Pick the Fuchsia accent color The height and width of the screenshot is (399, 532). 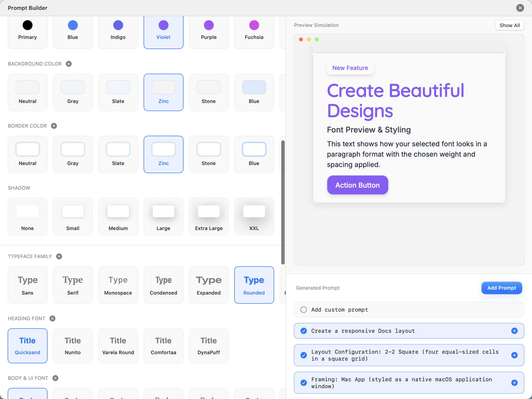click(x=254, y=33)
